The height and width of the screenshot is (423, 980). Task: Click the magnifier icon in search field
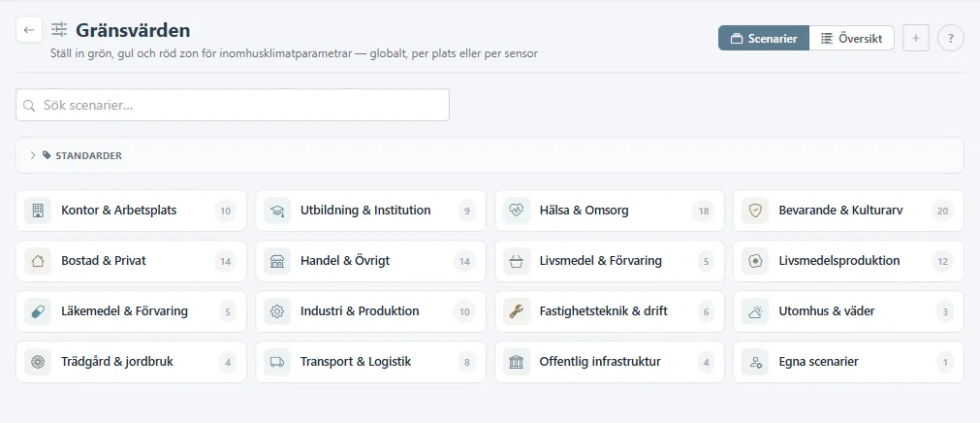click(x=29, y=105)
